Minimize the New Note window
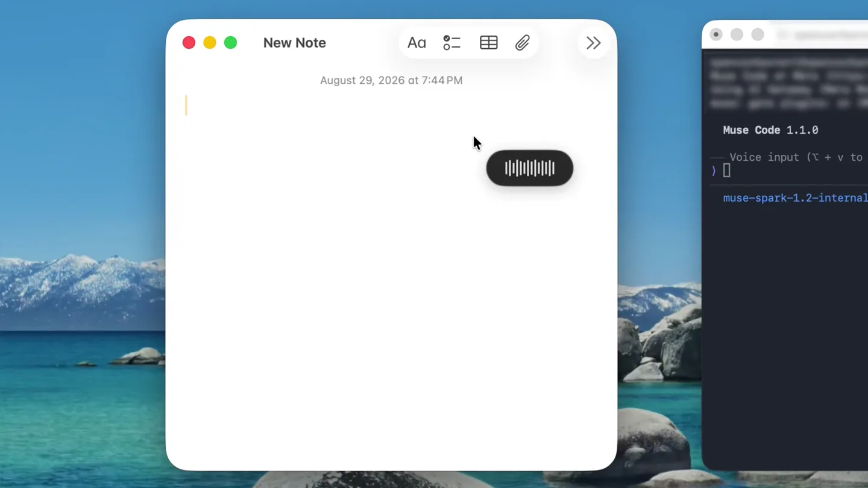This screenshot has width=868, height=488. pyautogui.click(x=210, y=43)
